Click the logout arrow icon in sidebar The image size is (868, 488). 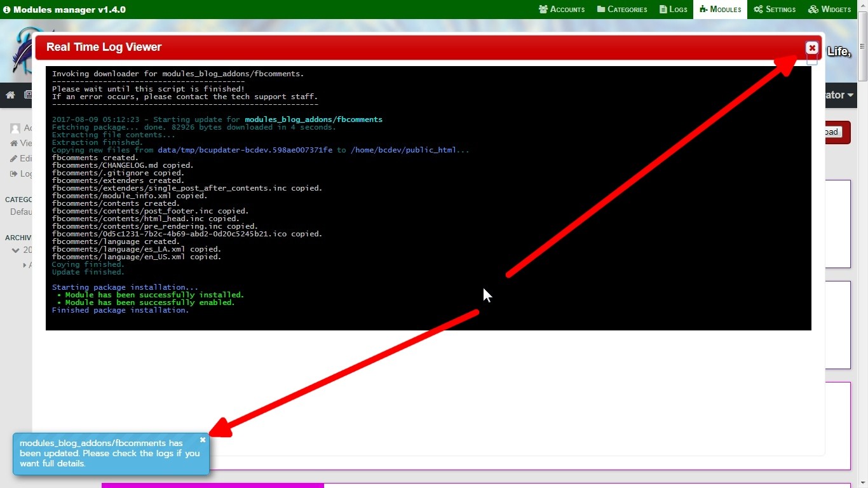13,173
